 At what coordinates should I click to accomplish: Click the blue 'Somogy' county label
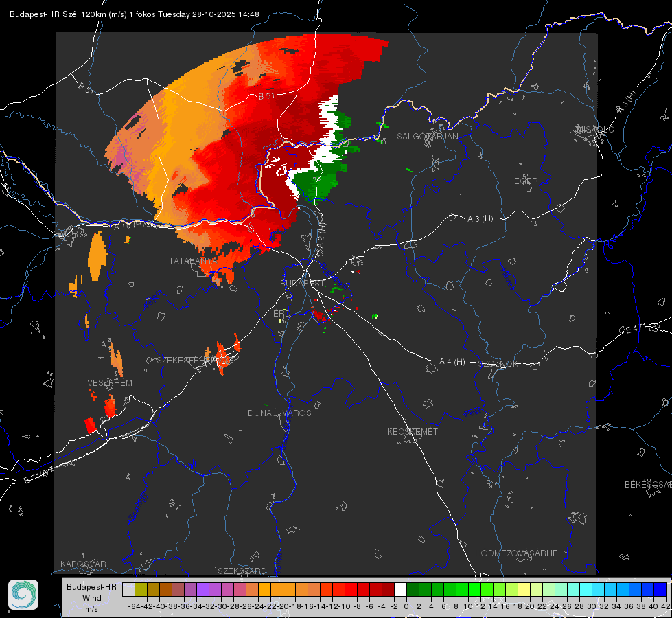pos(137,507)
